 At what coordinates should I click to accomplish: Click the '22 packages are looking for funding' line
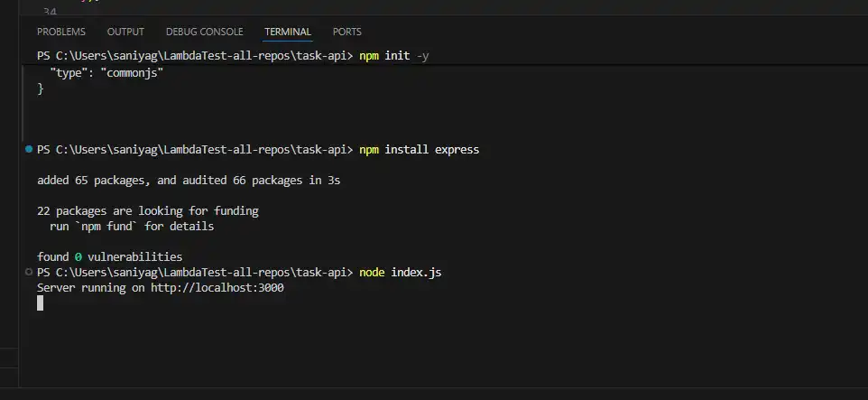pos(147,210)
